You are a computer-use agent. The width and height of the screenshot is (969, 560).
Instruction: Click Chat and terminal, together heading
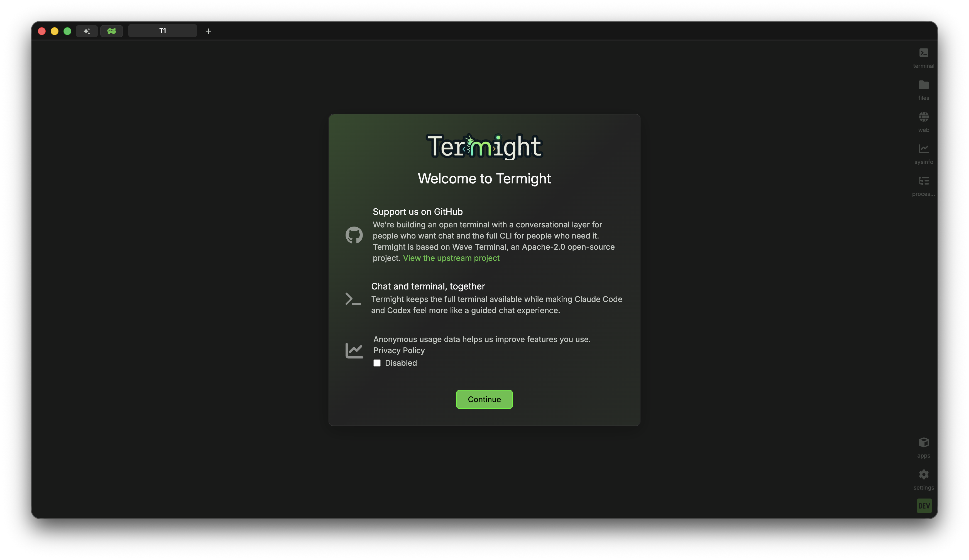pos(428,286)
